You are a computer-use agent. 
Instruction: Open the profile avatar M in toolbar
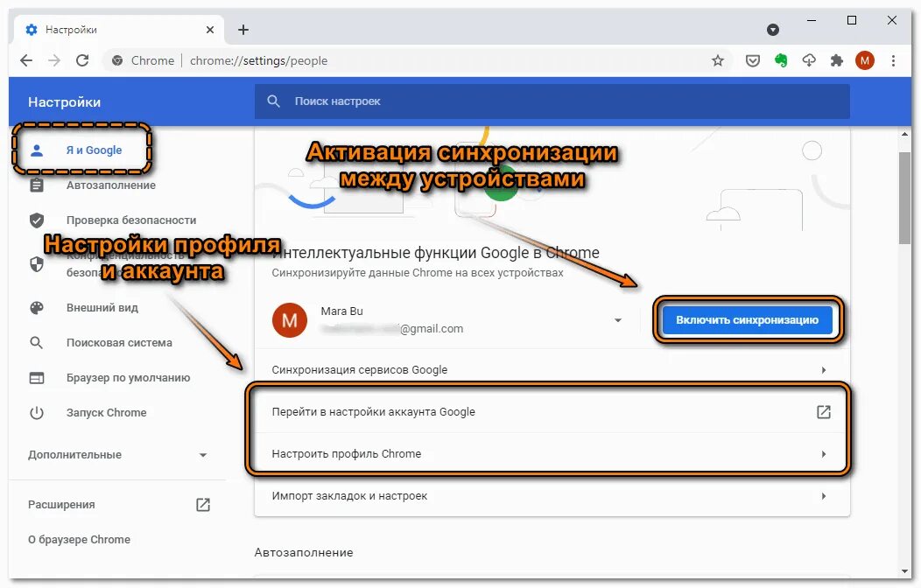[x=865, y=60]
